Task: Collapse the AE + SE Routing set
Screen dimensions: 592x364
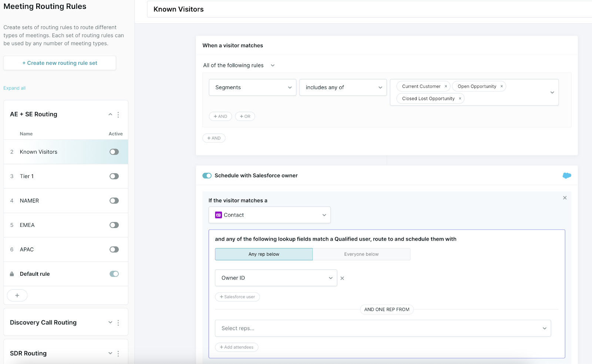Action: 110,115
